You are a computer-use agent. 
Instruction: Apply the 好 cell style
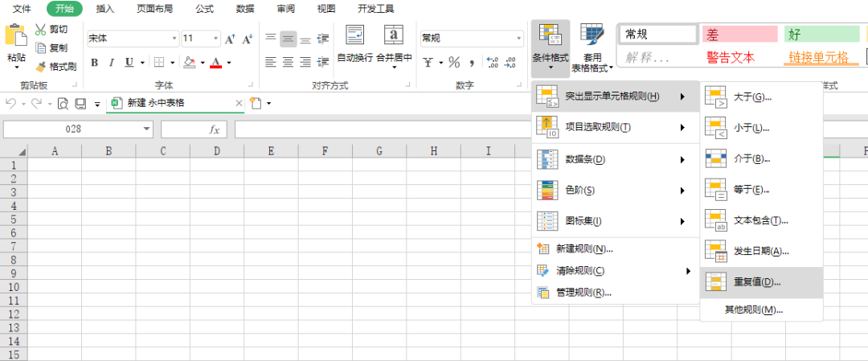[x=822, y=35]
